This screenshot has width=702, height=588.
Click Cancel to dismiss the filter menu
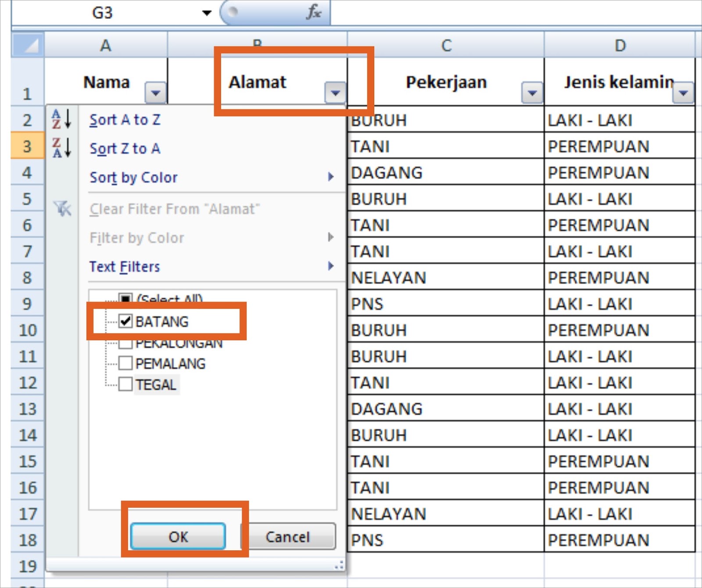pyautogui.click(x=289, y=537)
